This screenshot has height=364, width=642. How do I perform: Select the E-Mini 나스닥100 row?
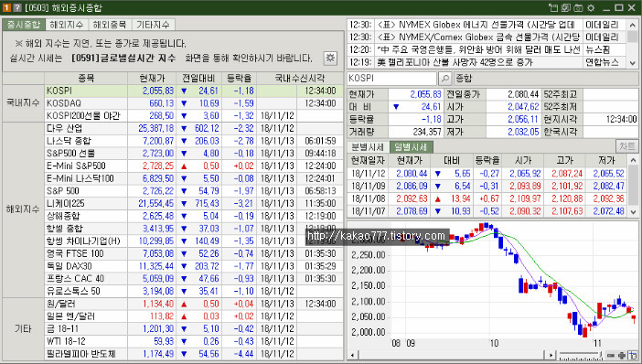point(194,178)
